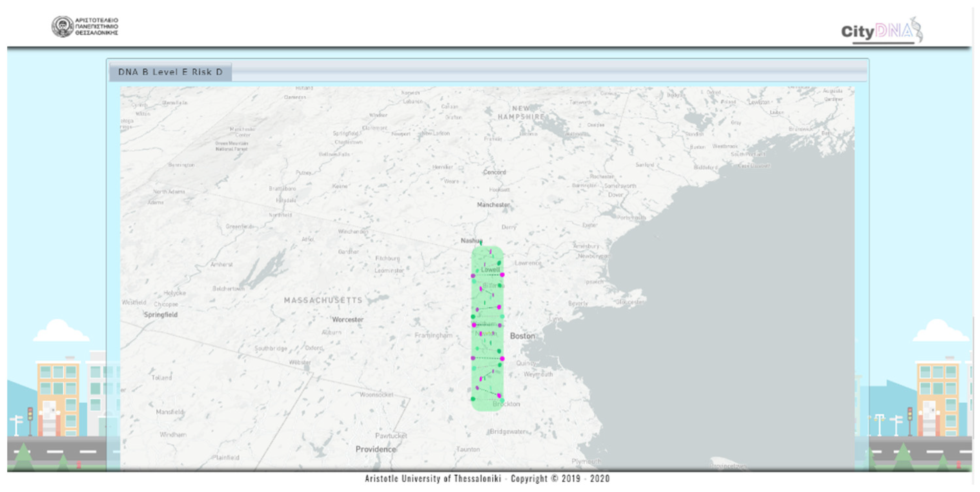Viewport: 980px width, 492px height.
Task: Click the magenta node right of Lowell label
Action: (502, 274)
